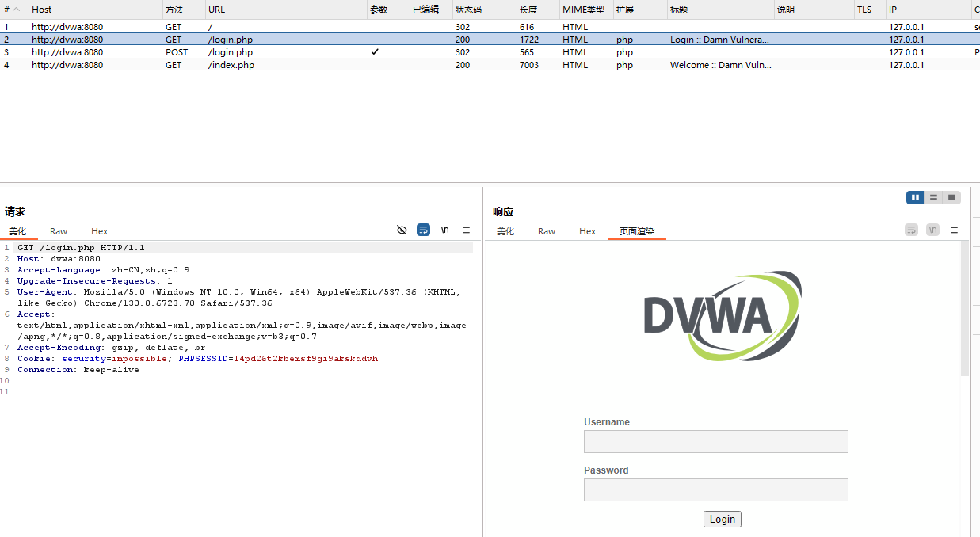Screen dimensions: 980x537
Task: Select POST /login.php history row
Action: [490, 51]
